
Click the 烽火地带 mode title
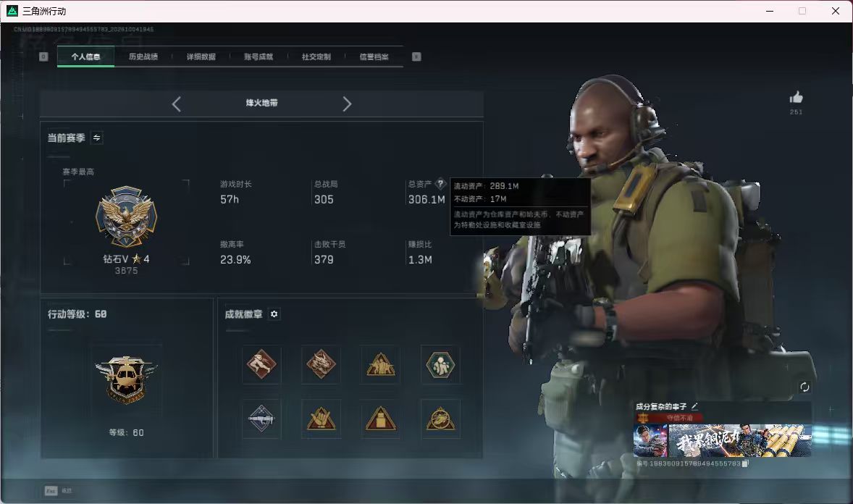(x=261, y=103)
